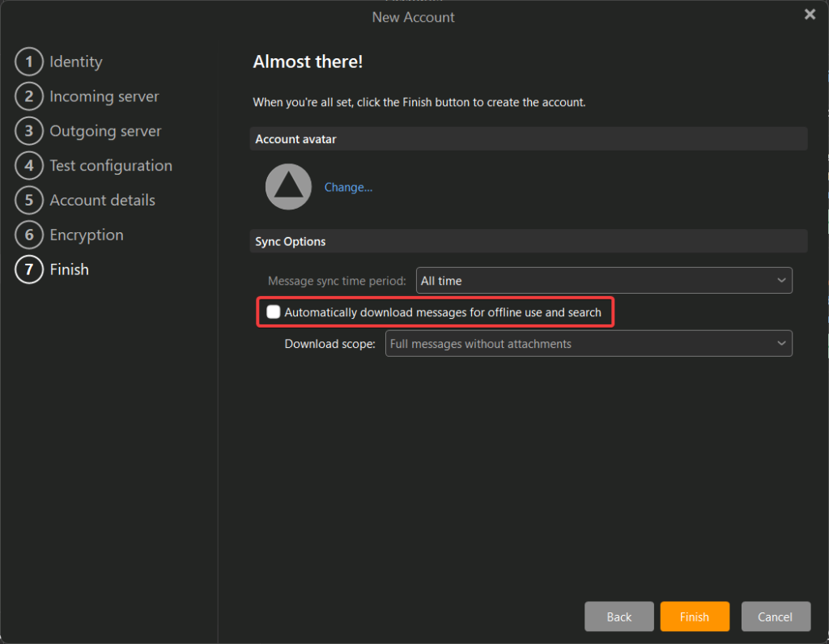This screenshot has width=829, height=644.
Task: Click the step 5 number circle
Action: point(29,201)
